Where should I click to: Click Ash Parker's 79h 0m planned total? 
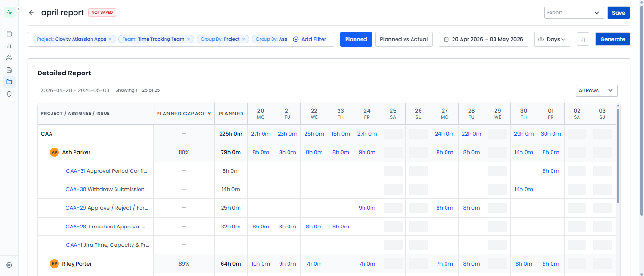(x=231, y=152)
